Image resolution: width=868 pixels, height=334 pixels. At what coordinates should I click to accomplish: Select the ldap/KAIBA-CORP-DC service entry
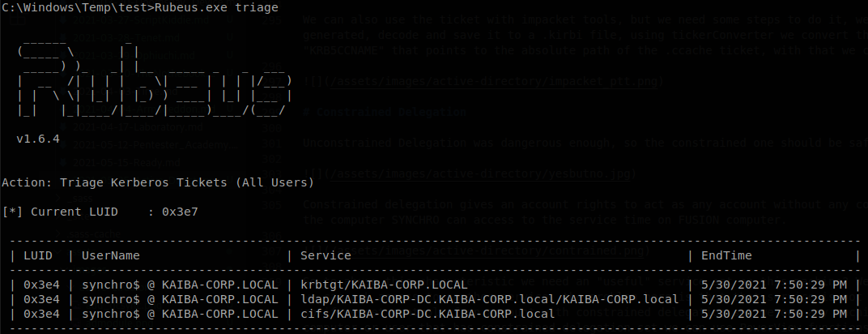point(489,299)
